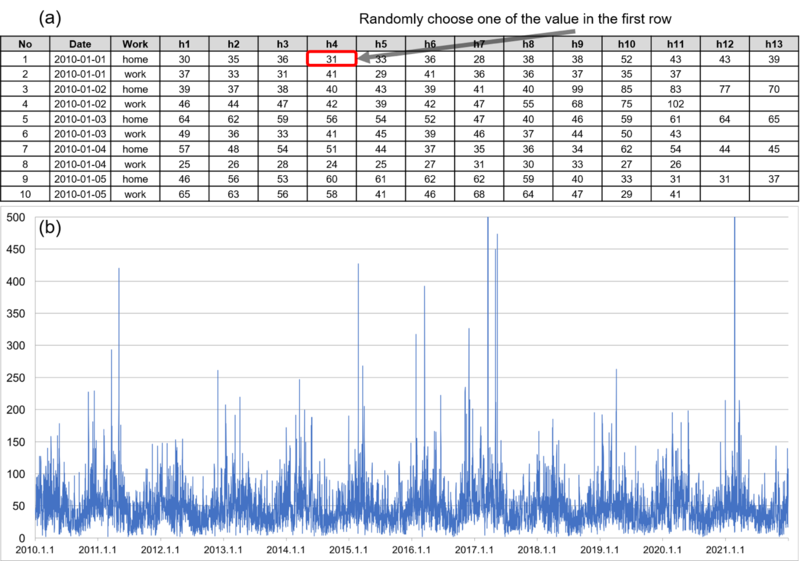Click the x-axis label 2019.1.1
800x561 pixels.
(599, 550)
